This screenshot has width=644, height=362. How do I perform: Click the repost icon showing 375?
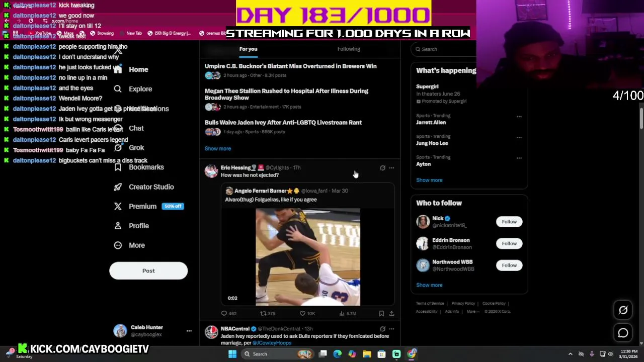(x=263, y=313)
